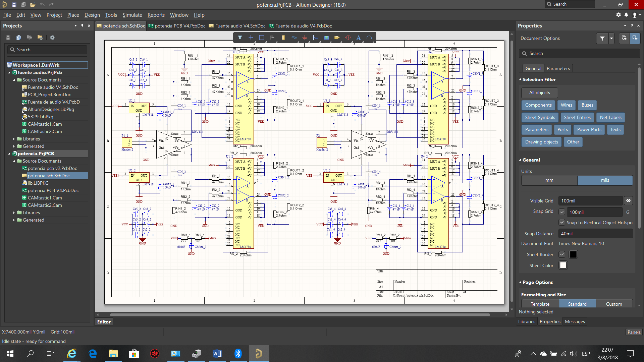The width and height of the screenshot is (644, 362).
Task: Select the place wire tool
Action: 294,38
